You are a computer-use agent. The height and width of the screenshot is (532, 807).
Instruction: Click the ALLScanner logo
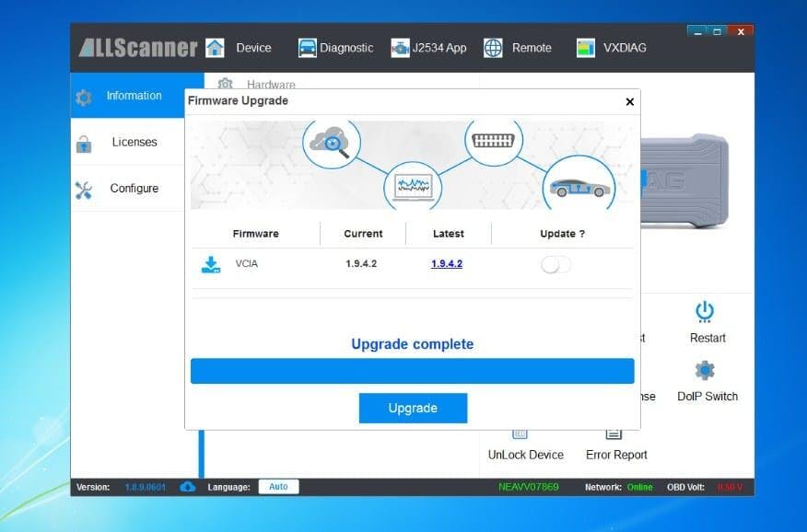(138, 48)
